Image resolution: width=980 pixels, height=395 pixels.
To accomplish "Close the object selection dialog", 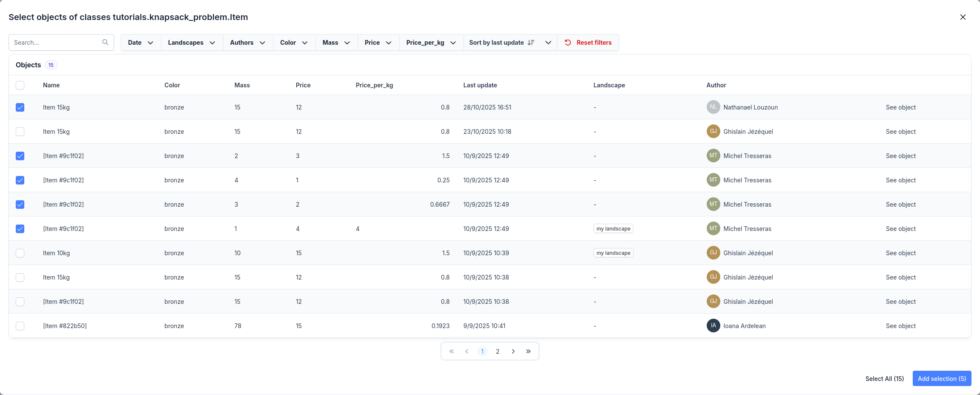I will point(963,17).
